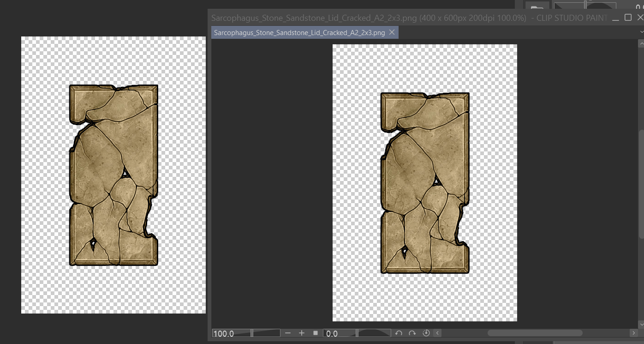Minimize the Clip Studio Paint window
Screen dimensions: 644x344
pyautogui.click(x=615, y=18)
